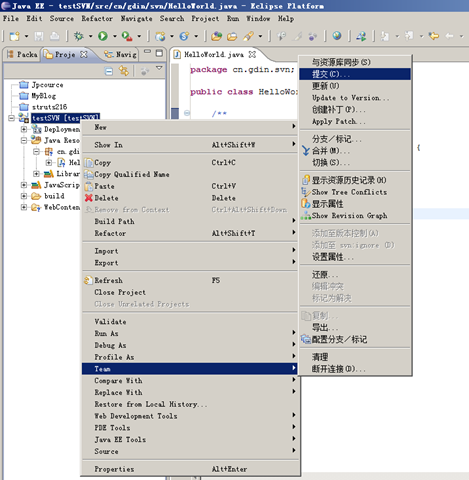Choose 与资源库同步(S) in Team submenu
469x480 pixels.
(x=355, y=62)
